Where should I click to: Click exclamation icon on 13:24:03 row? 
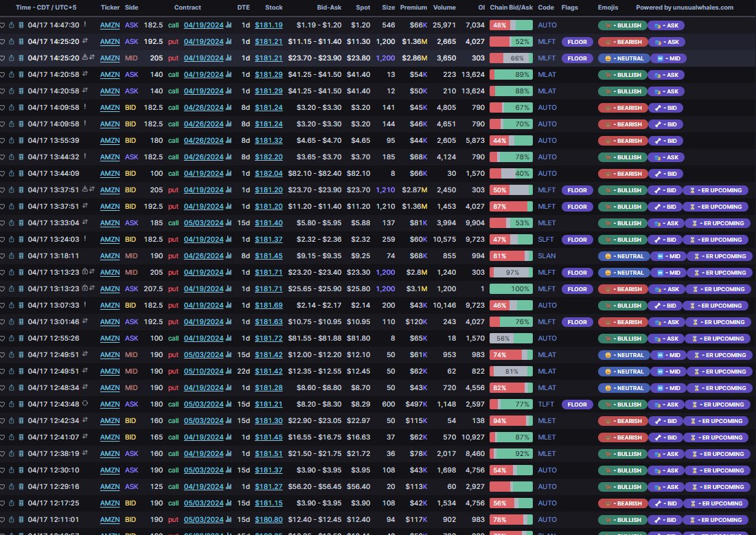(85, 238)
